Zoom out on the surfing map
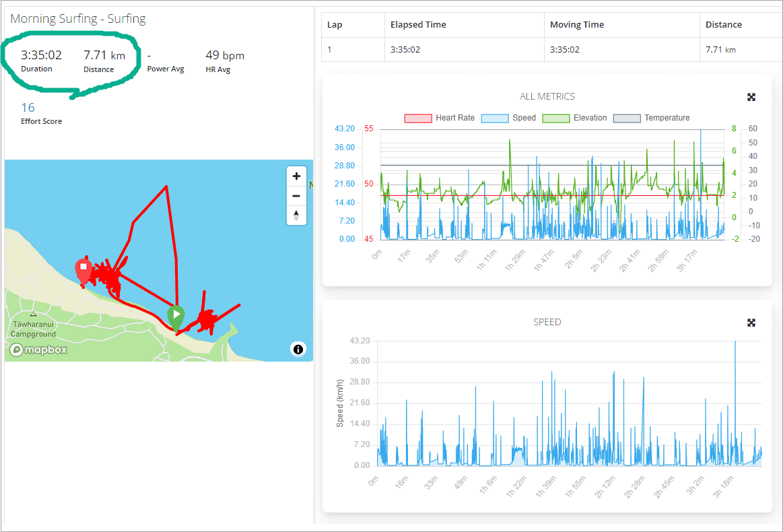783x532 pixels. (x=296, y=196)
